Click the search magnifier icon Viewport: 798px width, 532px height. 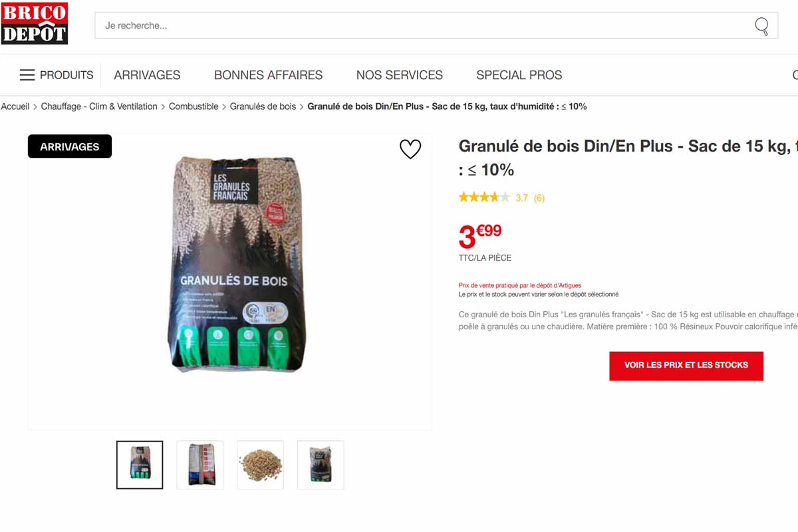pos(761,26)
